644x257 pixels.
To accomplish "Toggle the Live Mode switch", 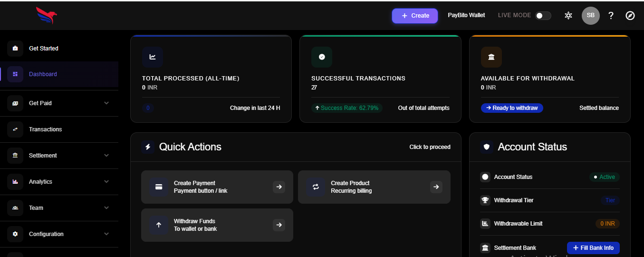I will (x=543, y=16).
